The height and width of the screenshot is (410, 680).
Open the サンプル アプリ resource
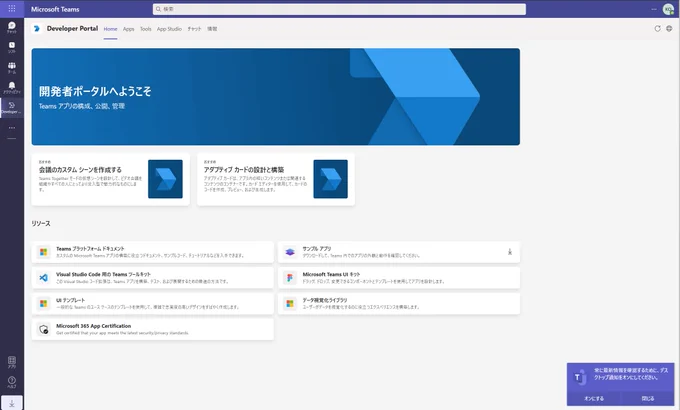click(x=399, y=252)
